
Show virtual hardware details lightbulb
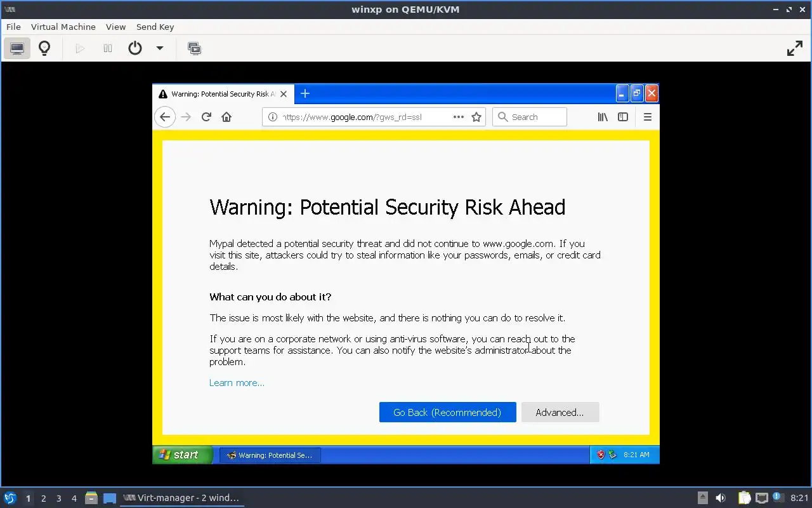click(44, 48)
